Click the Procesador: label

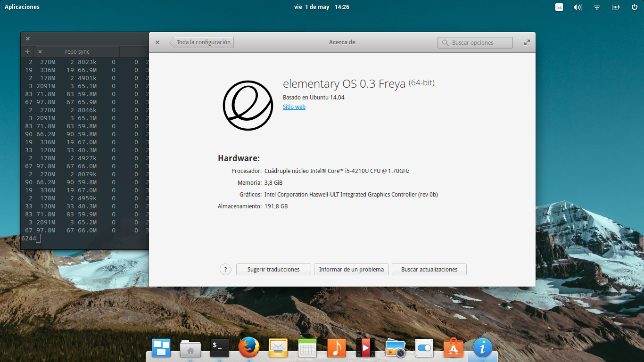pos(247,171)
